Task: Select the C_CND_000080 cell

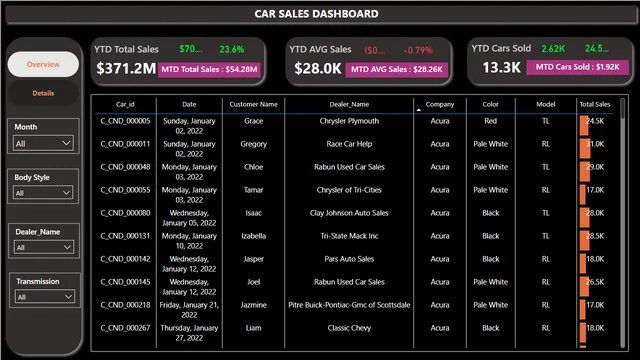Action: (x=125, y=213)
